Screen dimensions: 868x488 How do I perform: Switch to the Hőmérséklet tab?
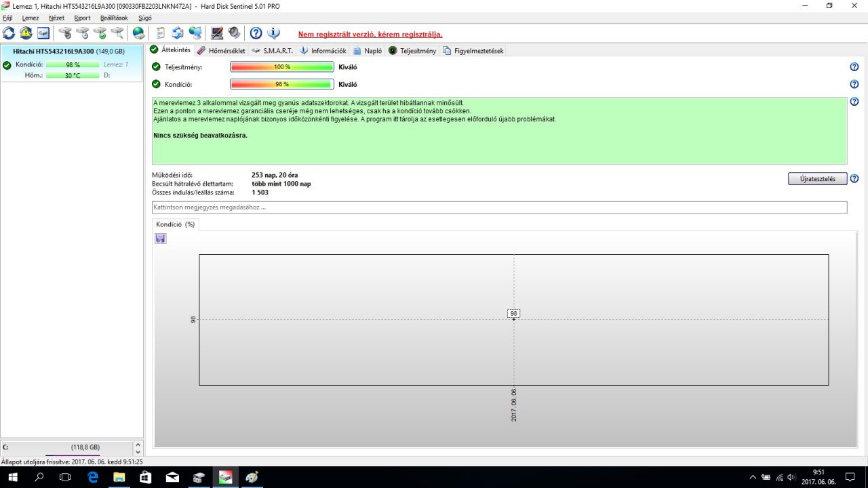tap(221, 51)
